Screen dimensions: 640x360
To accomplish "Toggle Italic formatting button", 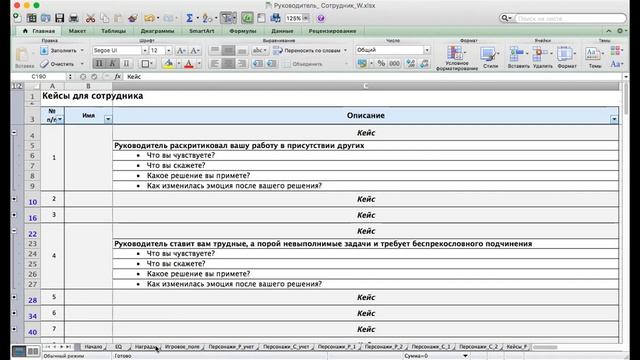I will point(113,64).
